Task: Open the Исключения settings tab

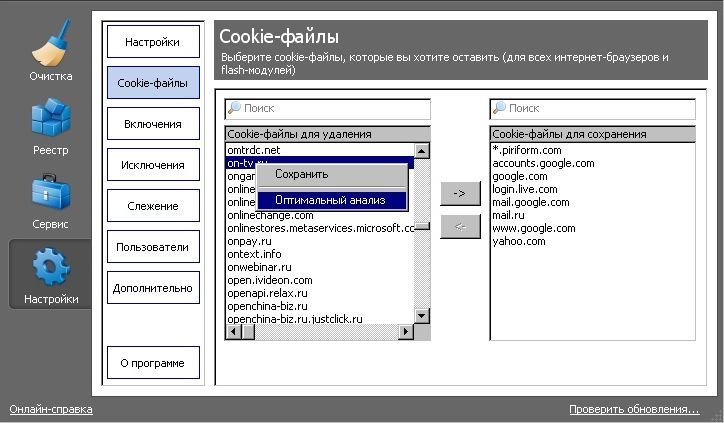Action: point(153,165)
